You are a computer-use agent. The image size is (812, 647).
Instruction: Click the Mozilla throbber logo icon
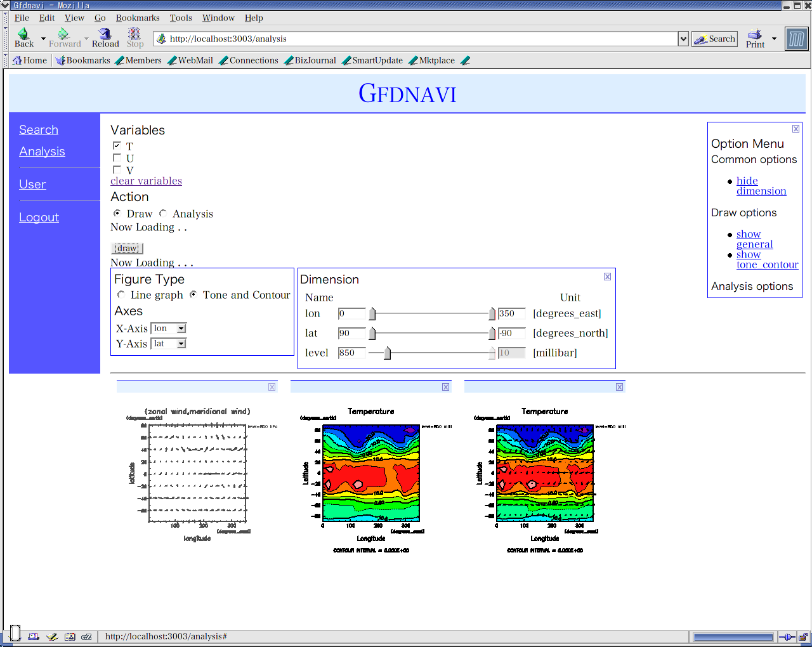[796, 39]
